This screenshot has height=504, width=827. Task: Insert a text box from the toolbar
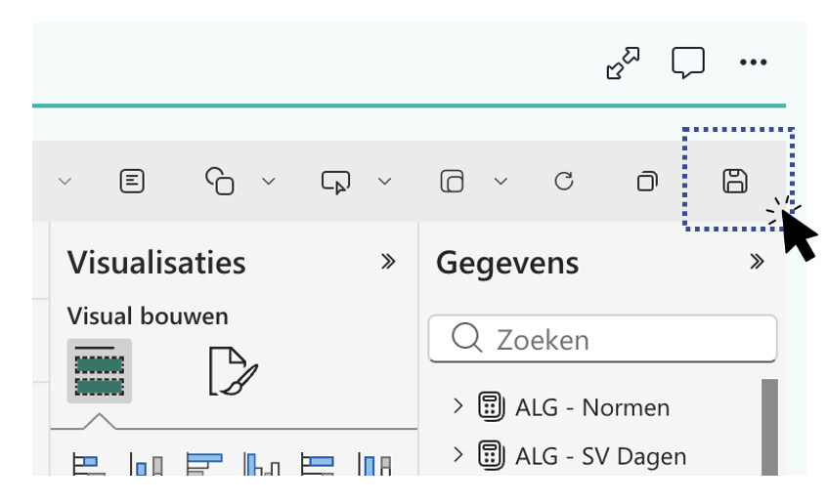[133, 181]
